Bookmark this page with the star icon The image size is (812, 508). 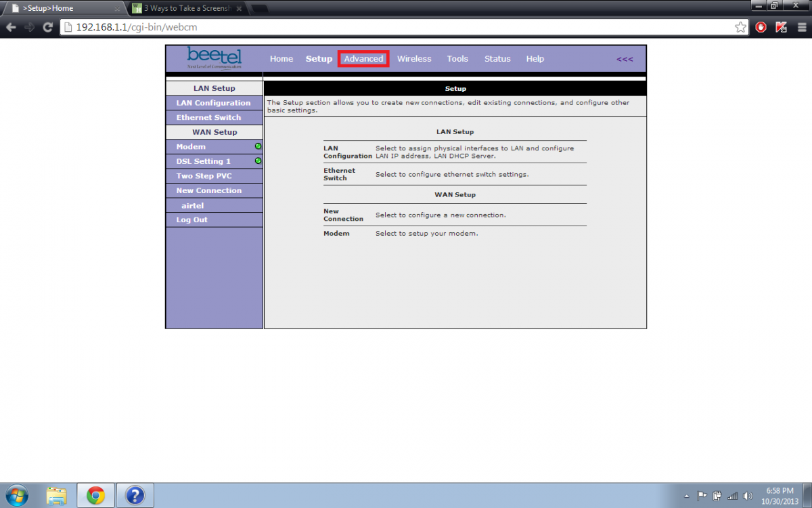coord(740,27)
